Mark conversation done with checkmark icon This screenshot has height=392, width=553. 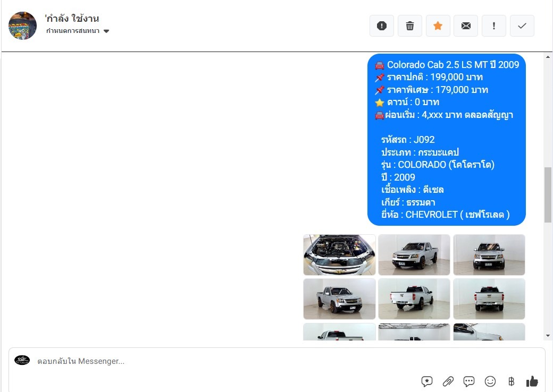(x=522, y=25)
